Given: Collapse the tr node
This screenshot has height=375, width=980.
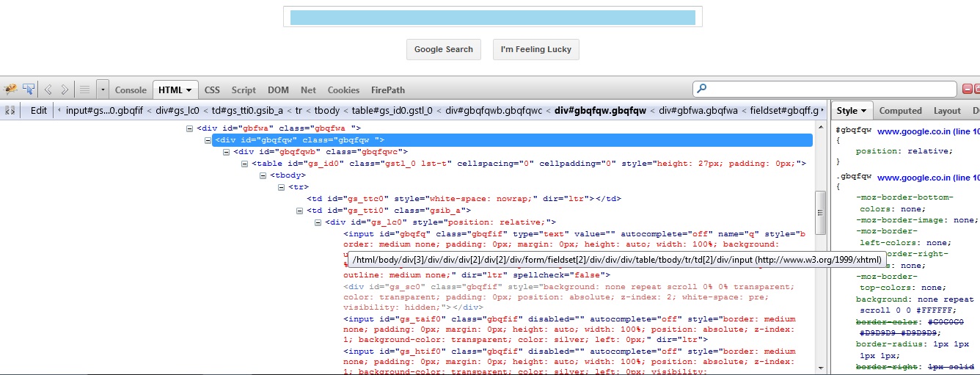Looking at the screenshot, I should coord(282,187).
